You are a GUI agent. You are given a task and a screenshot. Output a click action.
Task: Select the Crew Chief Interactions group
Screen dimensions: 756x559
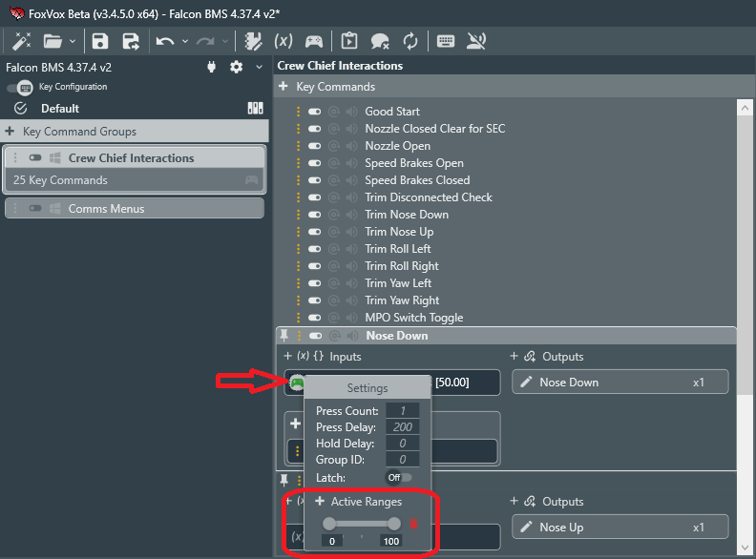click(x=135, y=158)
